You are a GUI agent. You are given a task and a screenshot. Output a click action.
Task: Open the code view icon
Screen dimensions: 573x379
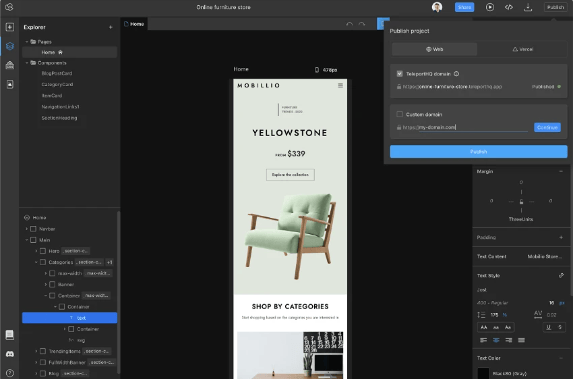509,7
